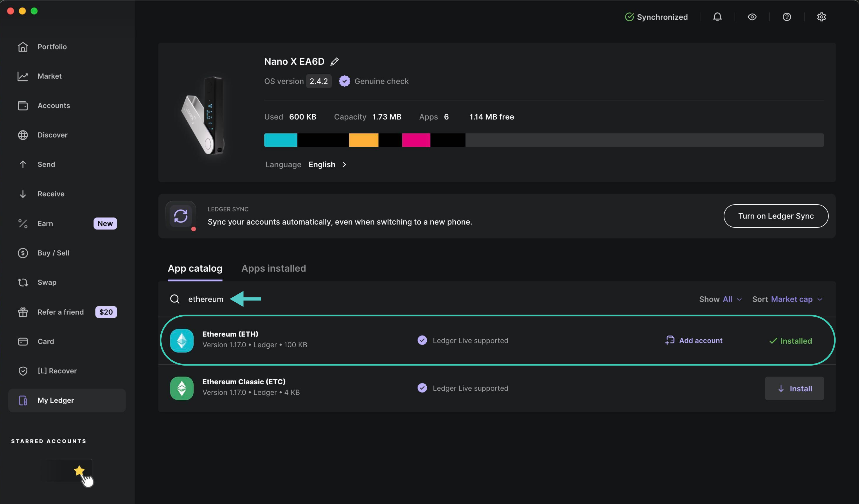Open settings gear icon
Viewport: 859px width, 504px height.
822,17
